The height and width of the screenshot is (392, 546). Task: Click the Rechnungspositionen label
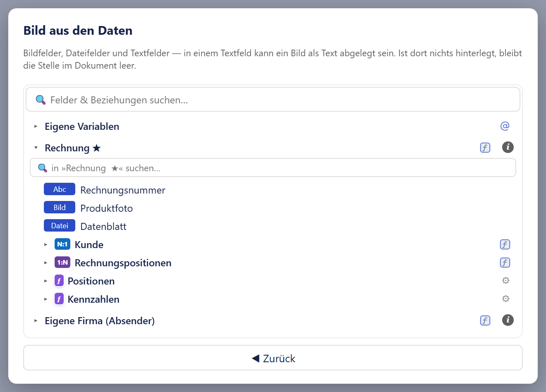coord(123,263)
